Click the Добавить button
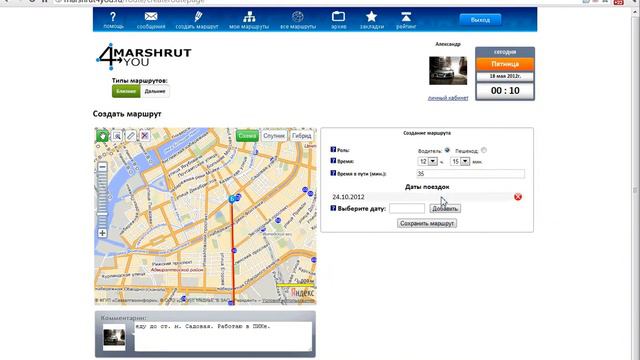640x360 pixels. [445, 209]
